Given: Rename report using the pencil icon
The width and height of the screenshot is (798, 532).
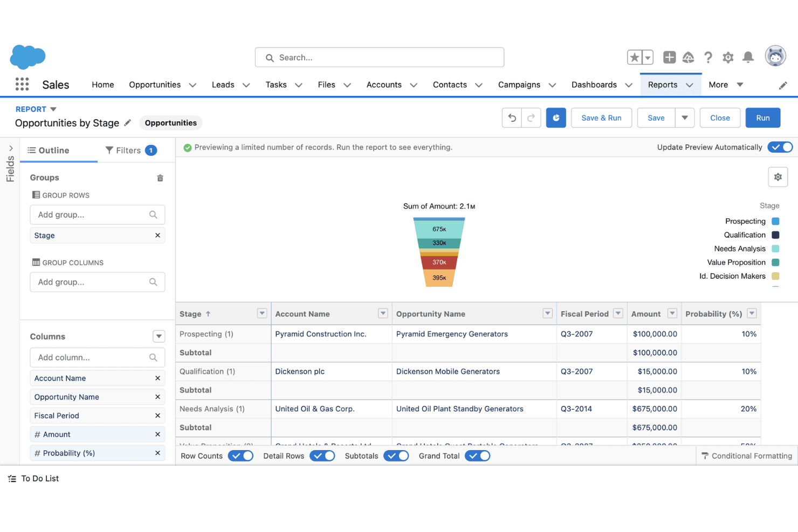Looking at the screenshot, I should click(x=128, y=123).
